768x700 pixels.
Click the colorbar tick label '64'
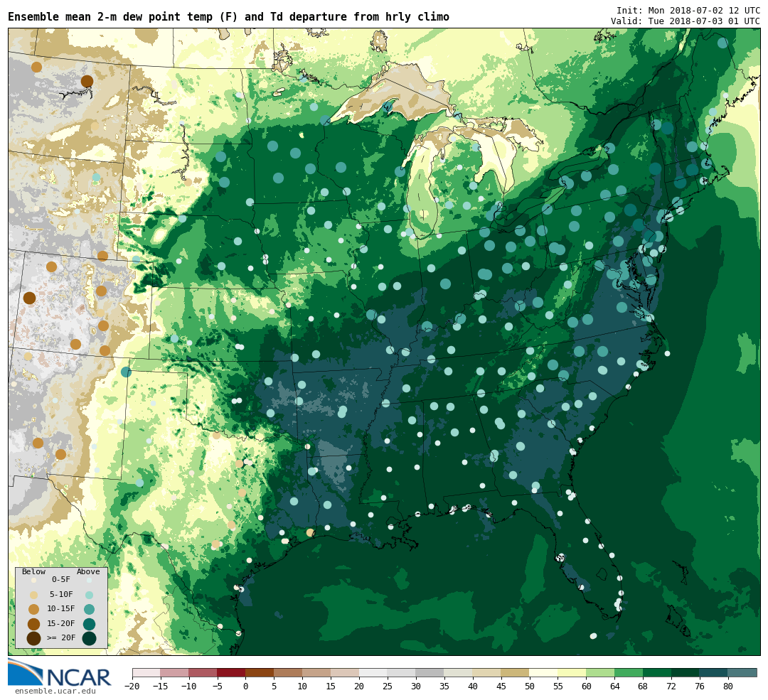point(614,686)
